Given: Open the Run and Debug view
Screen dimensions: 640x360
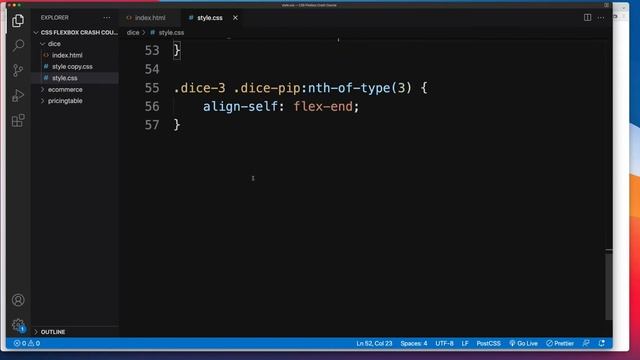Looking at the screenshot, I should 18,95.
